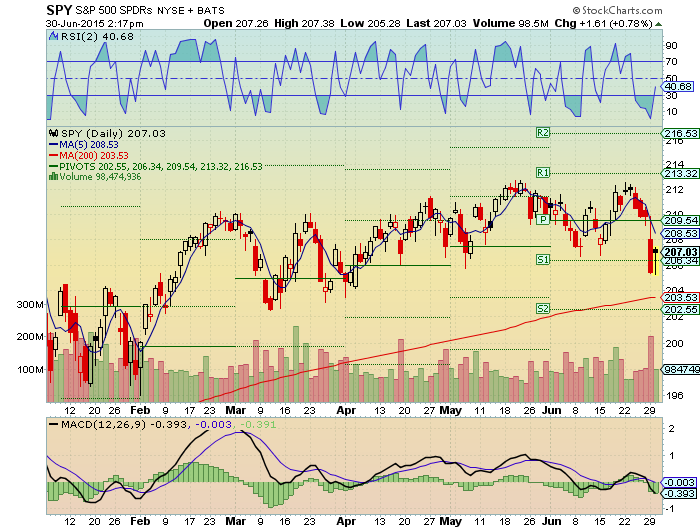Click Feb label under the price panel
Viewport: 700px width, 530px height.
pyautogui.click(x=140, y=410)
